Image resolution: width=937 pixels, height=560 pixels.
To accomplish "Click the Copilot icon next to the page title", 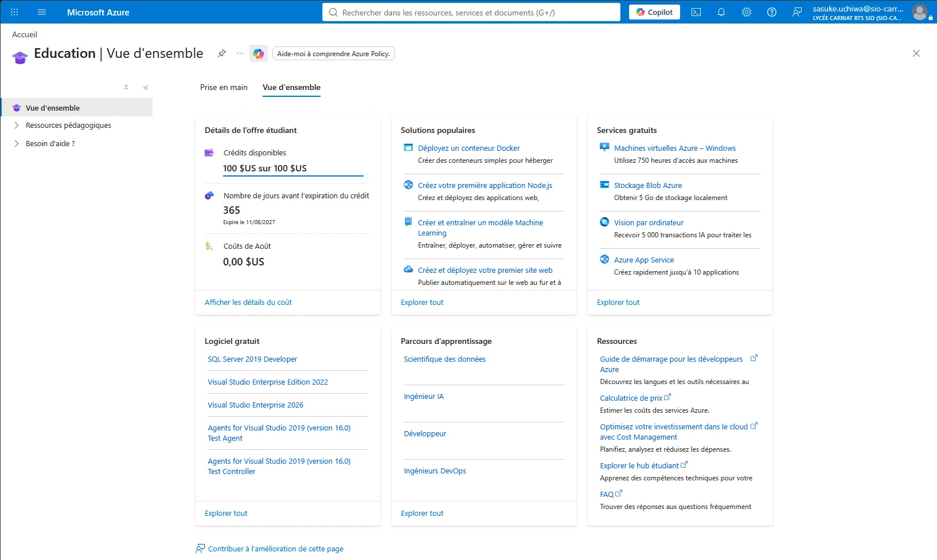I will coord(259,53).
